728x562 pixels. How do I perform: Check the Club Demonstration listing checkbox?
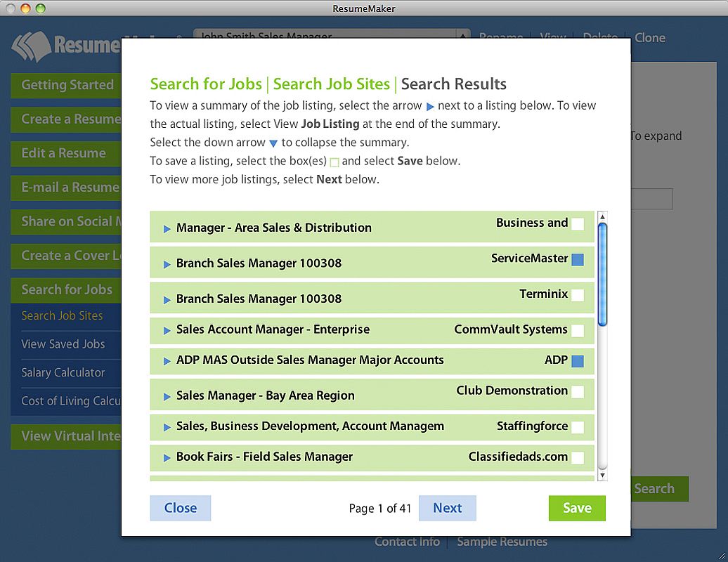(578, 392)
